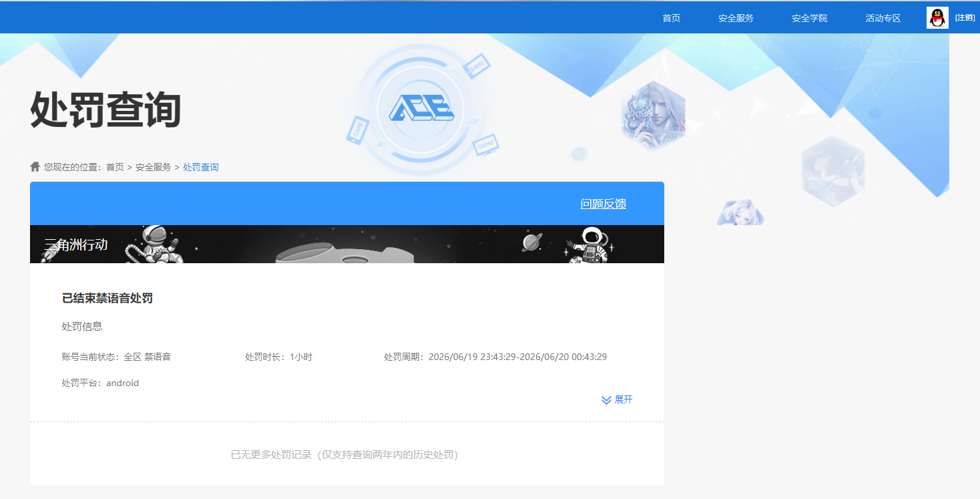The width and height of the screenshot is (980, 499).
Task: Expand details with the 展开 chevron
Action: 617,399
